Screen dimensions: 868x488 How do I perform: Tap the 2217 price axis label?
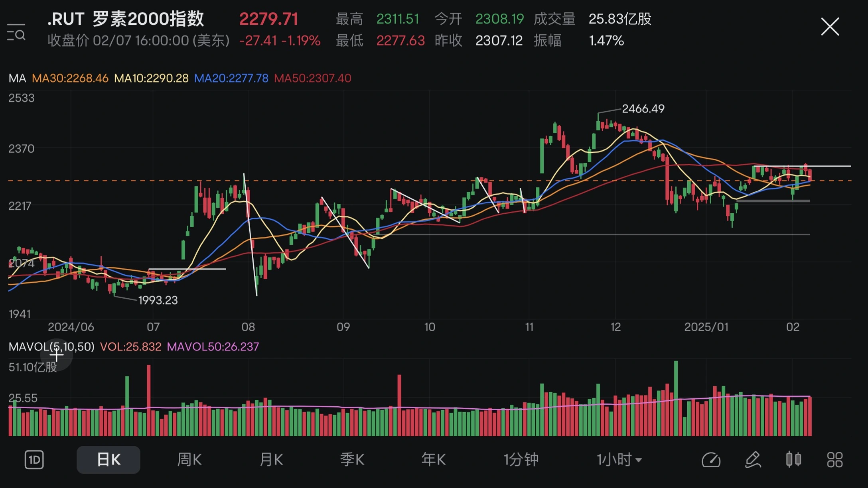20,206
